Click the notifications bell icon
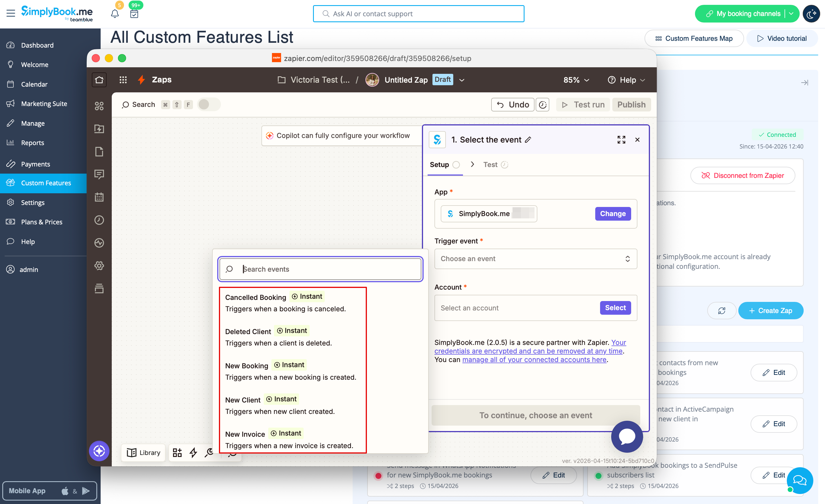The width and height of the screenshot is (825, 504). pyautogui.click(x=115, y=14)
